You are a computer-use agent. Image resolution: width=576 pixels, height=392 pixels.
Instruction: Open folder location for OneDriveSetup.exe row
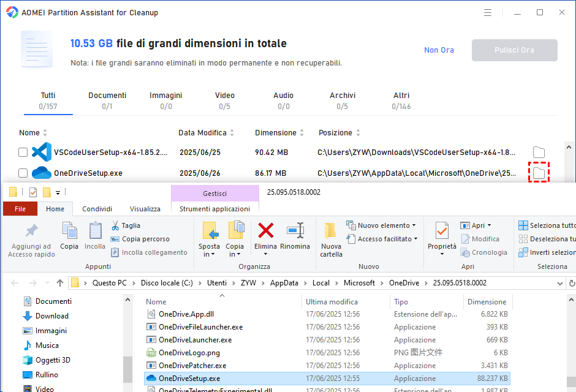point(539,173)
